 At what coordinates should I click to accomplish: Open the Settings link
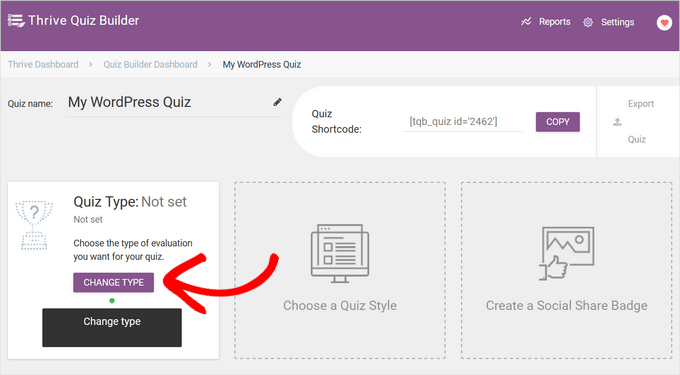pyautogui.click(x=617, y=22)
